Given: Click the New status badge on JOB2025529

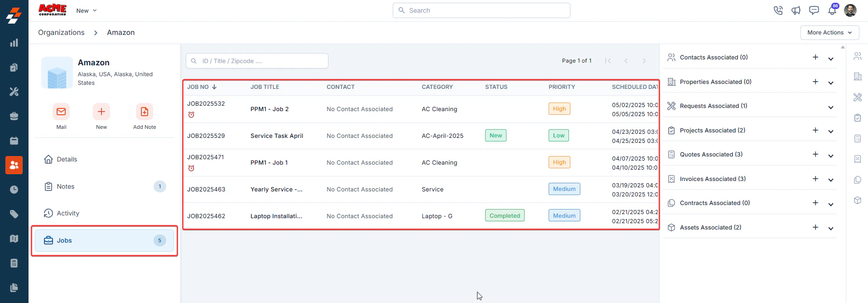Looking at the screenshot, I should (496, 136).
